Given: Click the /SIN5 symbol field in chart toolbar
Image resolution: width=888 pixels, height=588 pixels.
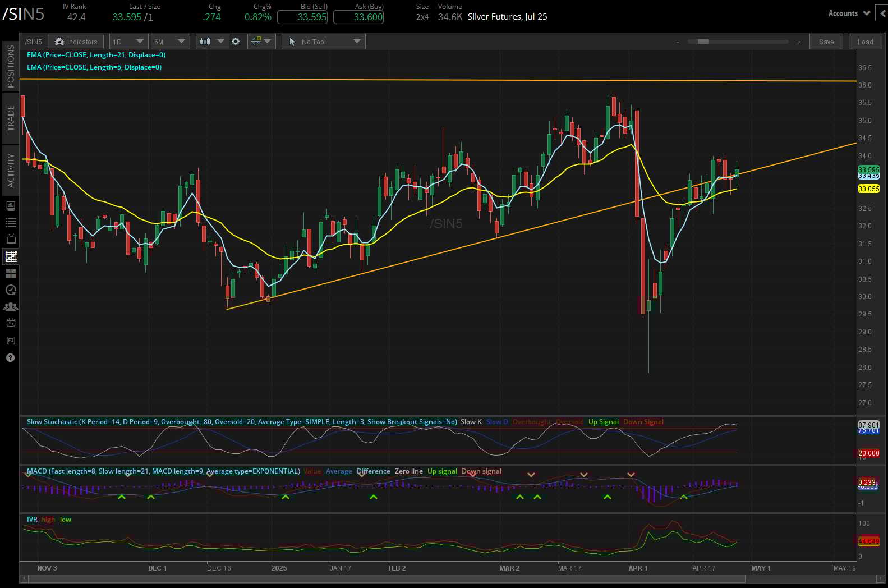Looking at the screenshot, I should [x=34, y=42].
